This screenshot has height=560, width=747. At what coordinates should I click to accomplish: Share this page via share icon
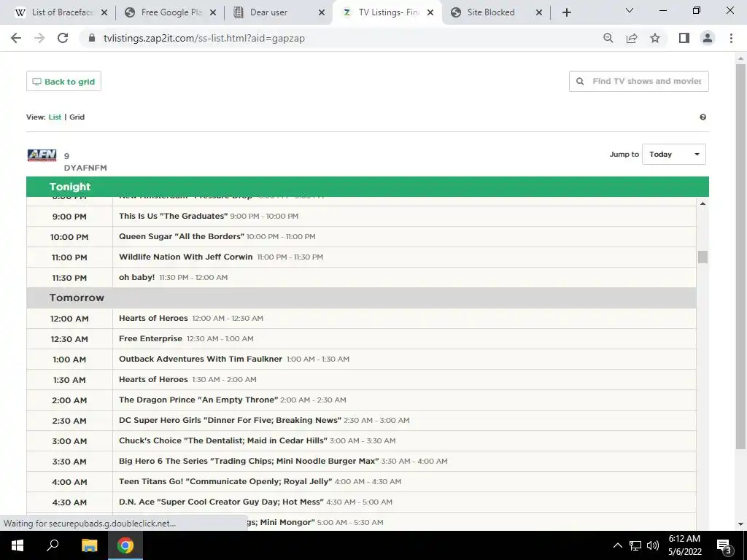pos(632,38)
